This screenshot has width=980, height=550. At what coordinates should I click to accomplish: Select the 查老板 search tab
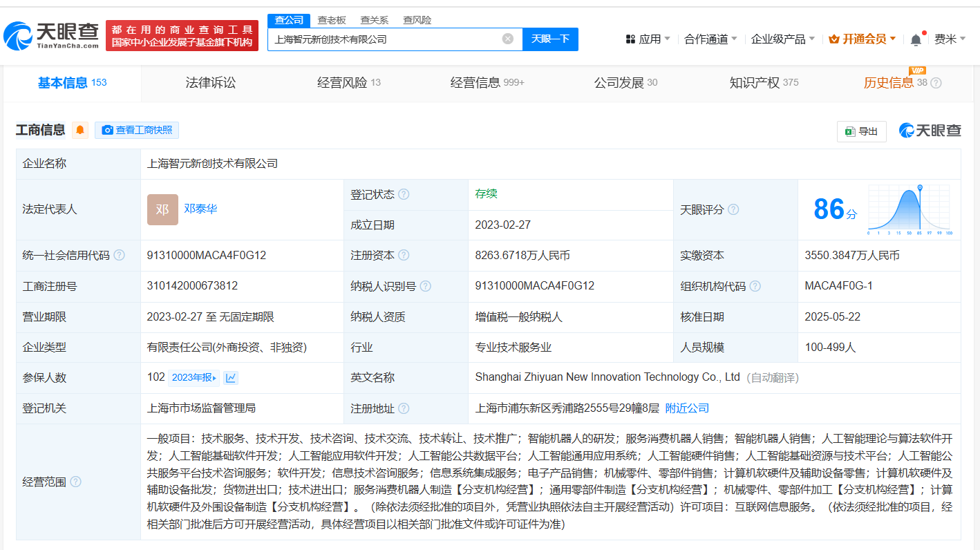click(x=332, y=20)
